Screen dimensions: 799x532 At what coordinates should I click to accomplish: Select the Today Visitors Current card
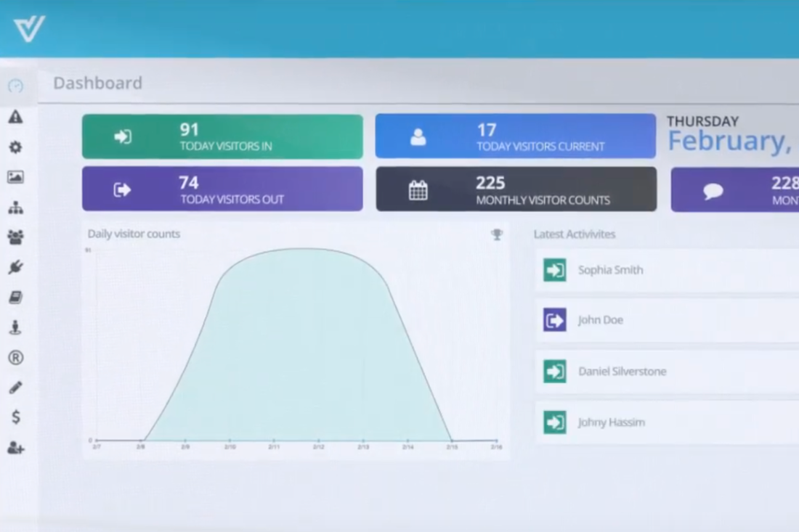click(515, 136)
